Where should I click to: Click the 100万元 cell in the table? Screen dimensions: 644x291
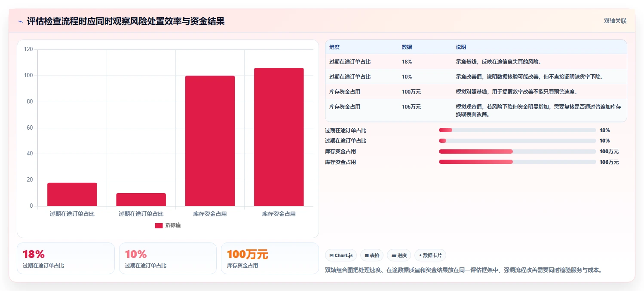click(x=411, y=92)
